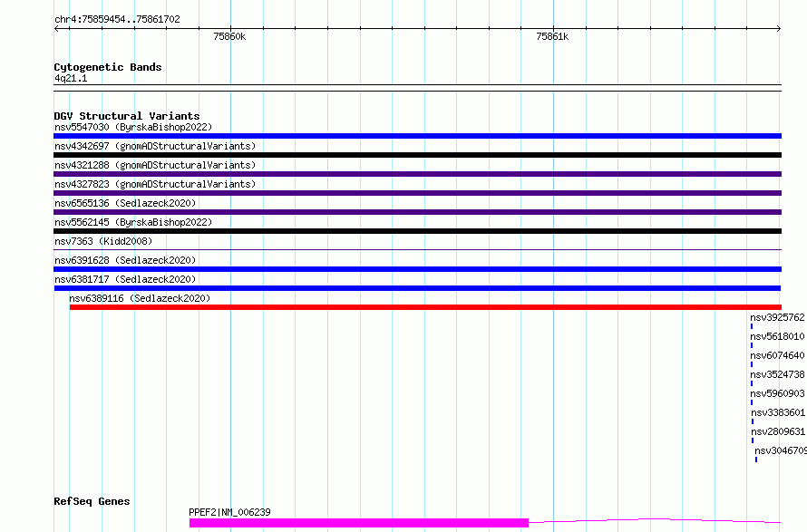Click the nsv3383601 variant label
807x532 pixels.
click(x=778, y=412)
